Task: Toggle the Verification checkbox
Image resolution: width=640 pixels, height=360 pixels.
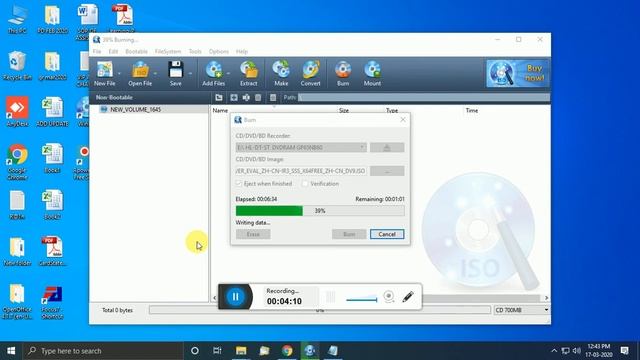Action: [305, 184]
